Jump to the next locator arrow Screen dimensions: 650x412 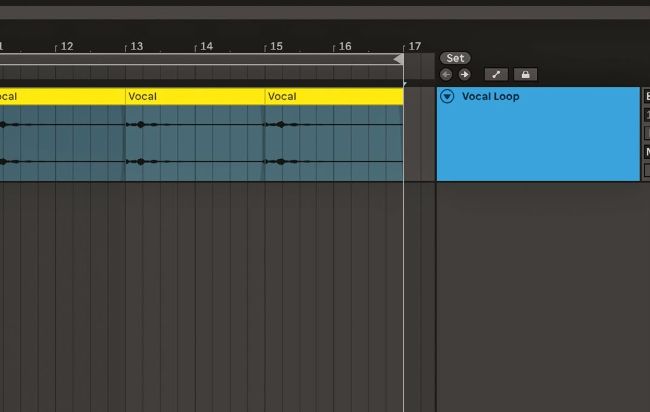(x=464, y=74)
